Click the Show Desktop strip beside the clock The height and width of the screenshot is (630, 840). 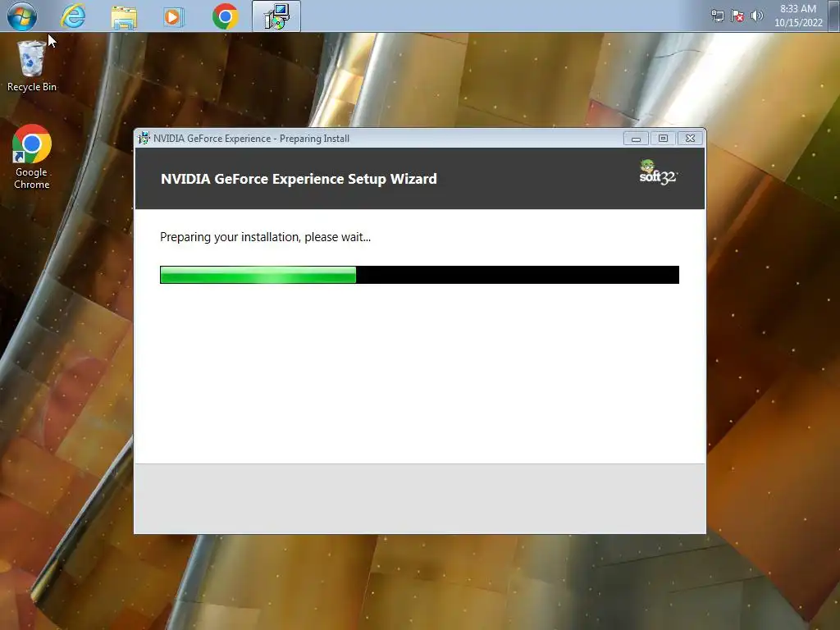coord(836,16)
